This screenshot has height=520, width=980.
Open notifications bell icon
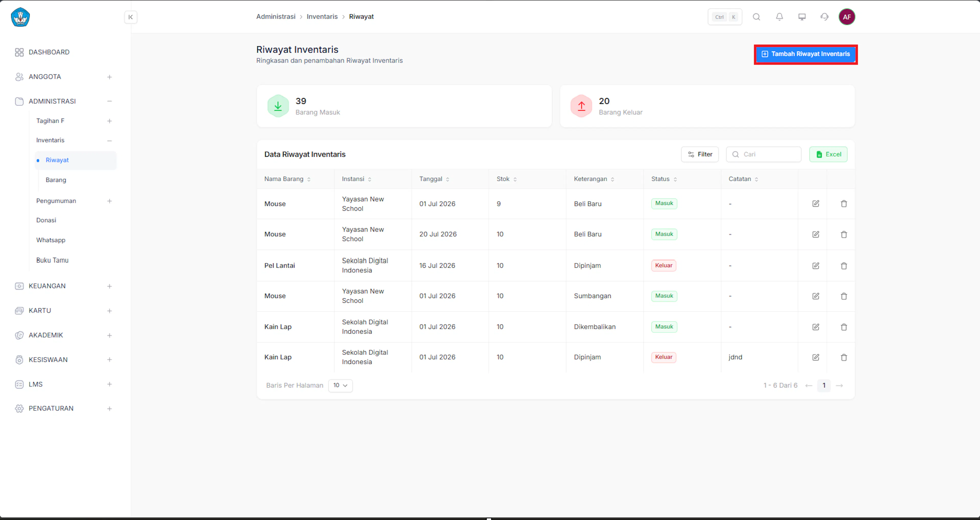click(779, 17)
